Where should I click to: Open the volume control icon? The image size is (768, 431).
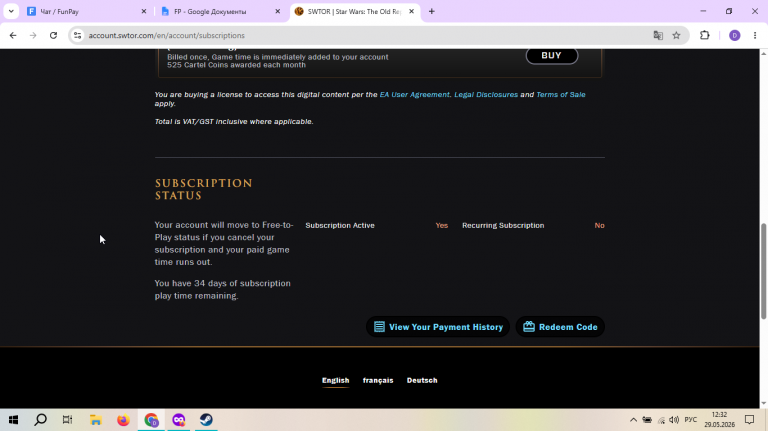(x=674, y=420)
